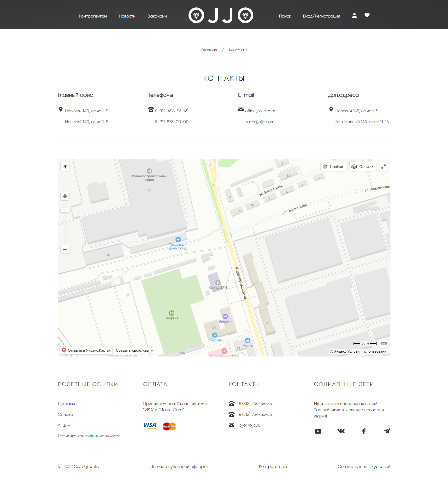Open the VK social link
The width and height of the screenshot is (448, 483).
341,431
